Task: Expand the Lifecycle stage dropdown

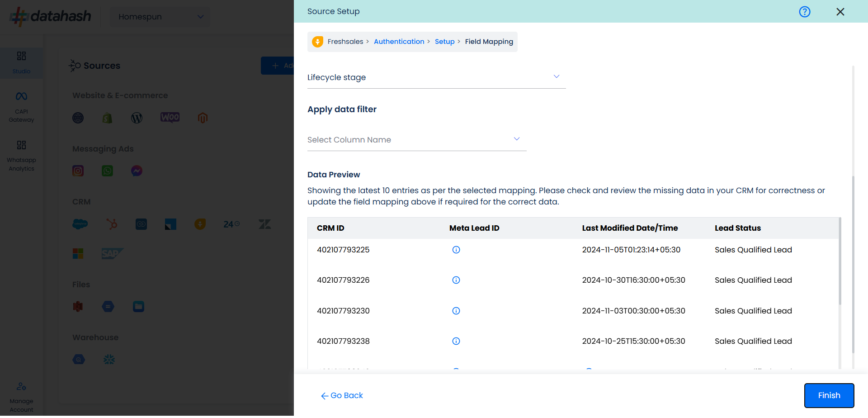Action: pyautogui.click(x=436, y=77)
